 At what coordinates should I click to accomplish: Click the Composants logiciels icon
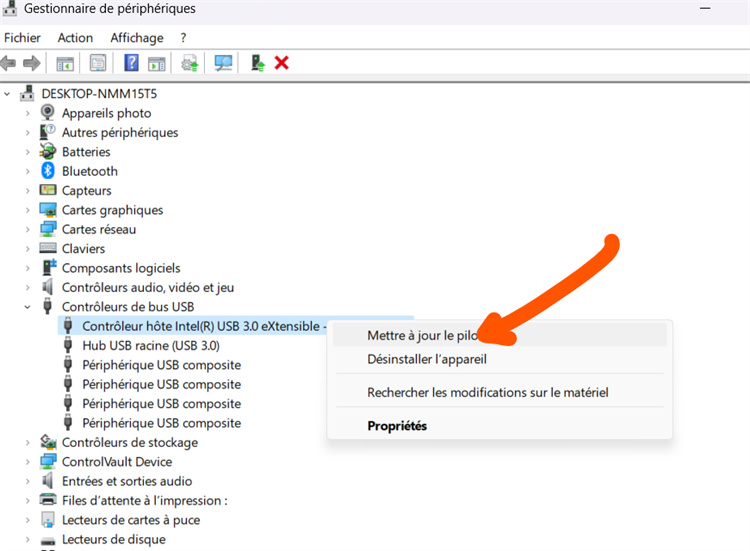[49, 267]
